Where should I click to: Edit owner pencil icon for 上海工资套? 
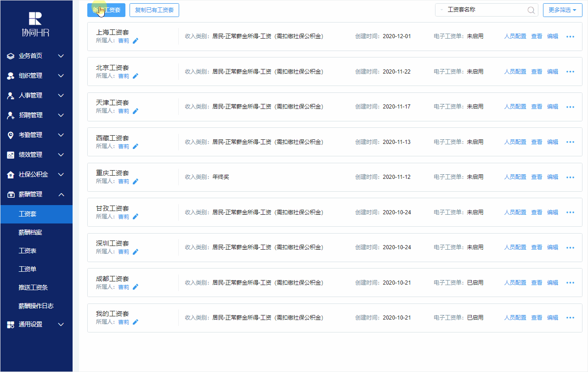(135, 41)
